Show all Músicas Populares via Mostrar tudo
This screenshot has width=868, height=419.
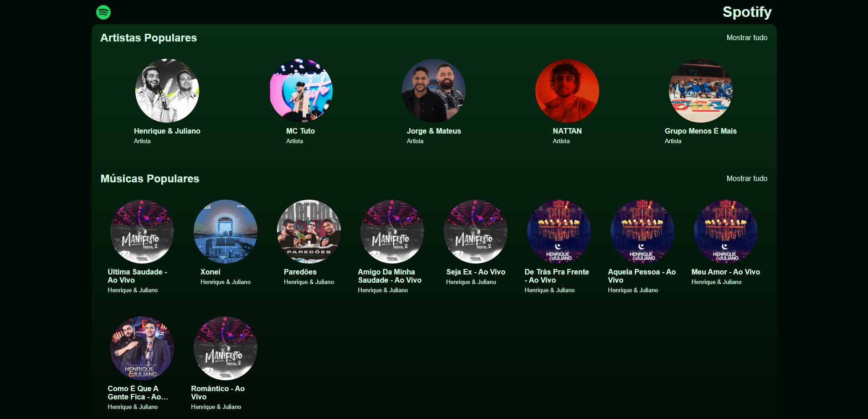747,178
